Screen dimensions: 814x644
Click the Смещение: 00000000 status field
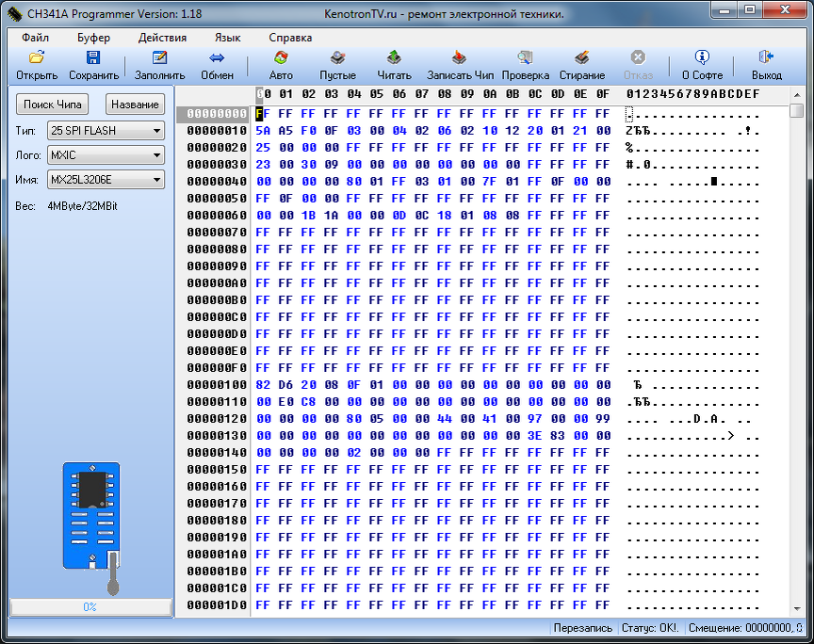point(745,628)
